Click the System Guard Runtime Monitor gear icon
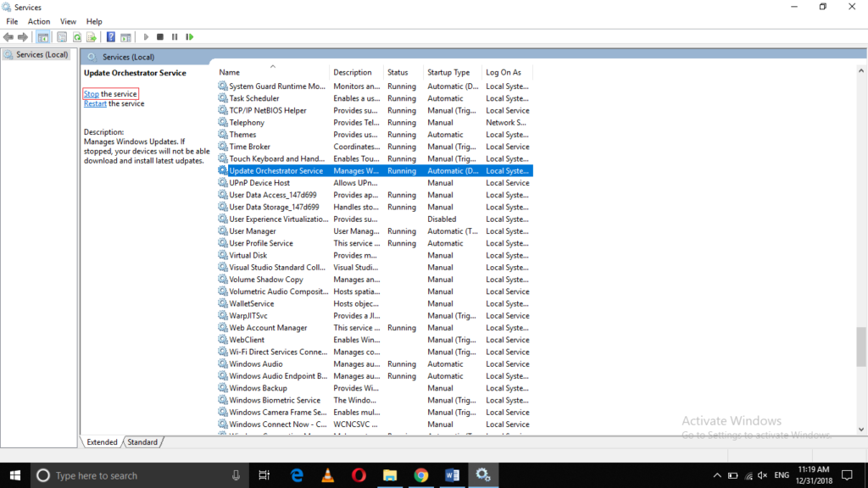Viewport: 868px width, 488px height. point(223,86)
